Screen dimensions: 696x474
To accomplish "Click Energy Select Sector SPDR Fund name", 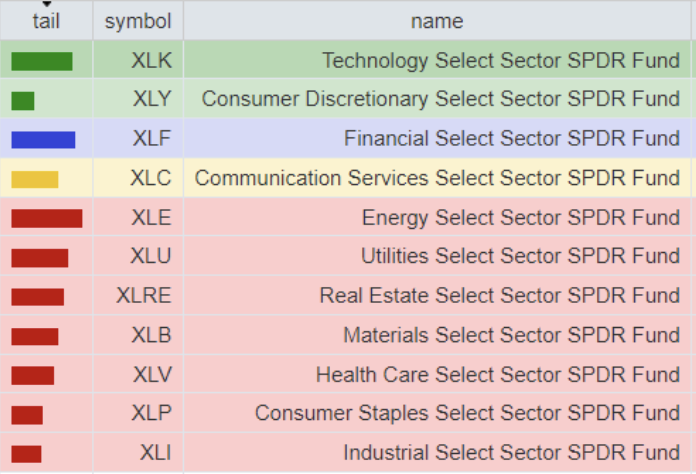I will (520, 218).
